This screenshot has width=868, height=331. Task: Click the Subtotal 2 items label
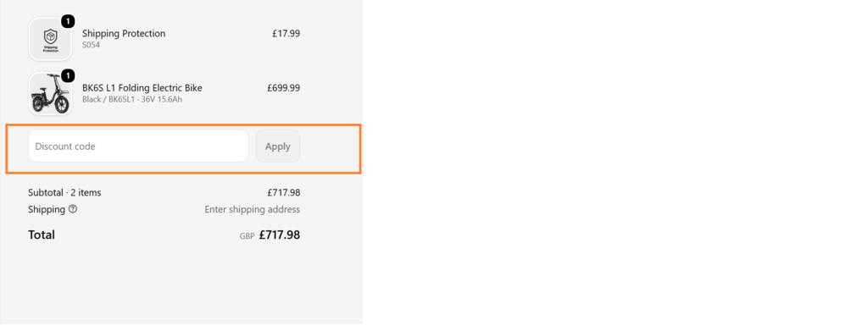pos(64,193)
